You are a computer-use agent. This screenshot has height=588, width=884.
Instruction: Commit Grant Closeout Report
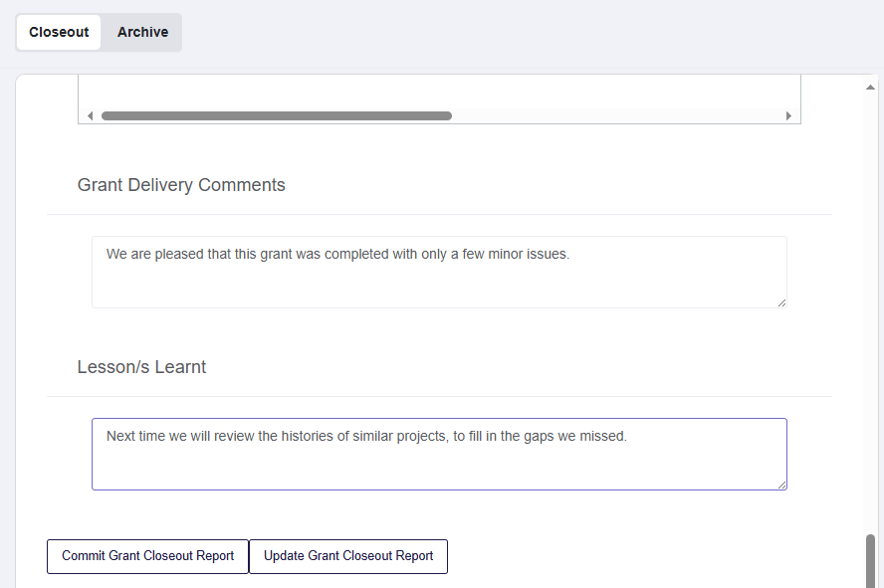pyautogui.click(x=147, y=556)
